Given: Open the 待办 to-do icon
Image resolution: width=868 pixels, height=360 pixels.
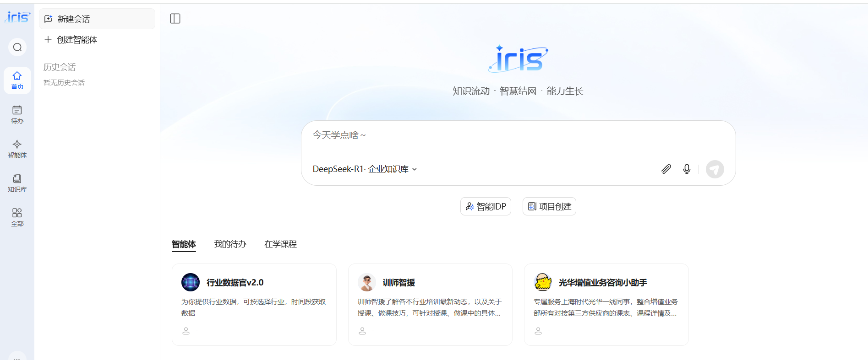Looking at the screenshot, I should [17, 114].
